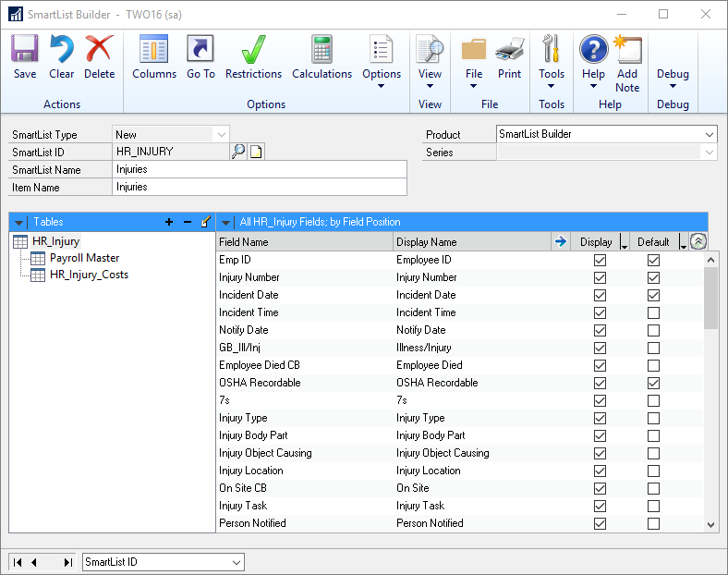Open the SmartList Type dropdown

pyautogui.click(x=222, y=135)
